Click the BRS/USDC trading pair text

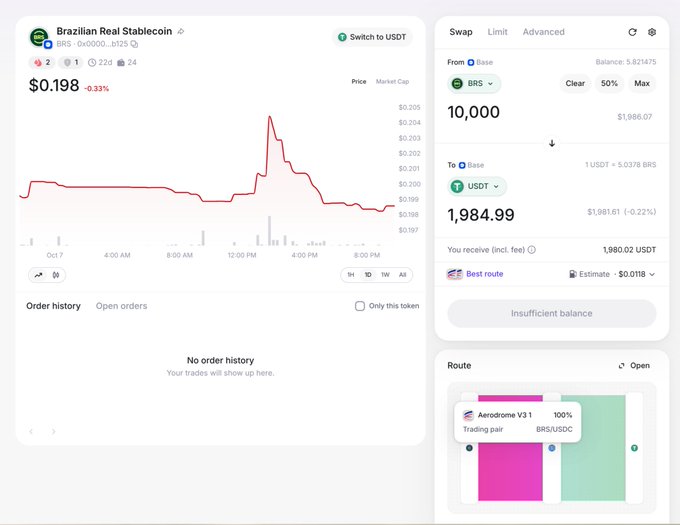(554, 429)
